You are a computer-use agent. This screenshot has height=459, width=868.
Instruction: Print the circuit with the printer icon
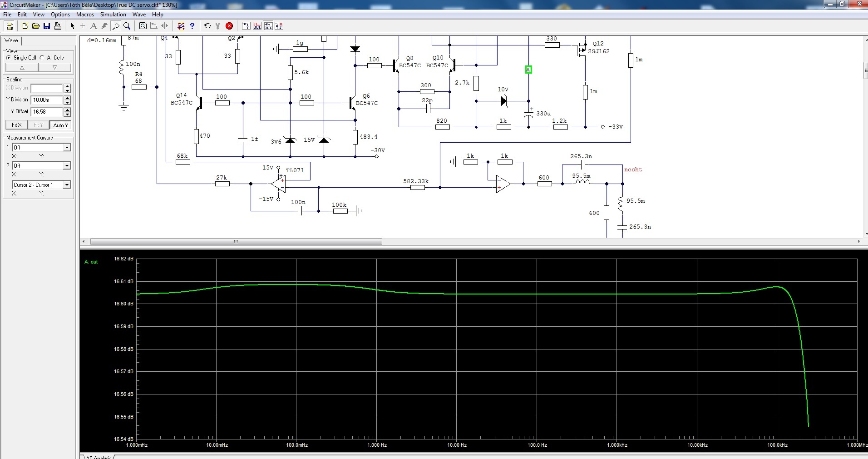(x=58, y=26)
